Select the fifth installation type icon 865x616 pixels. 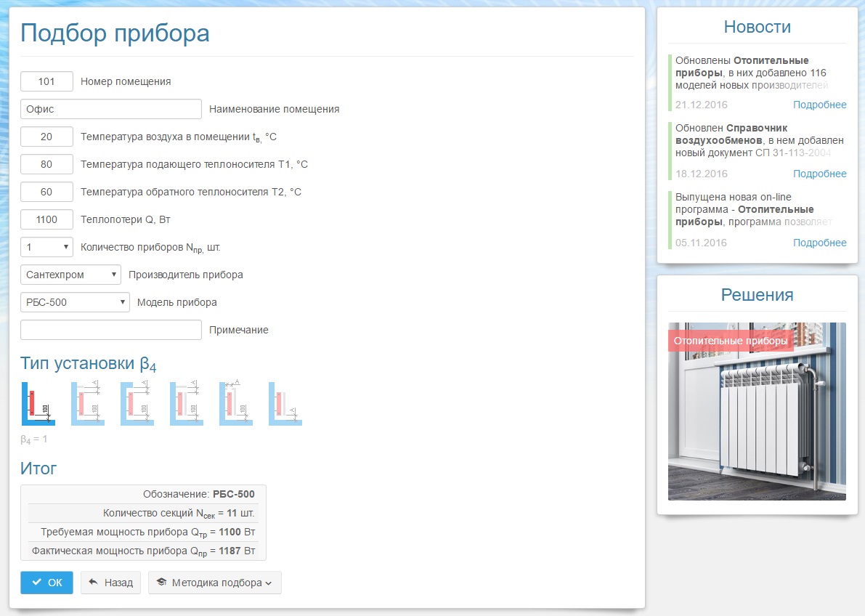point(235,403)
